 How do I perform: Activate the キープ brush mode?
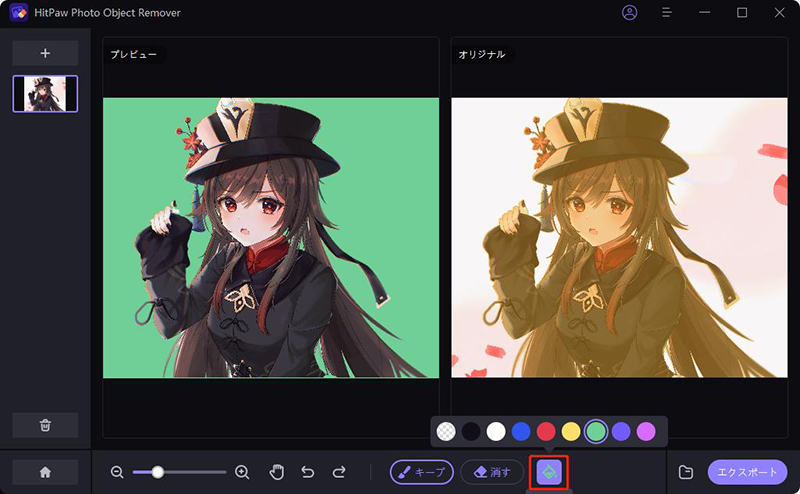[421, 472]
